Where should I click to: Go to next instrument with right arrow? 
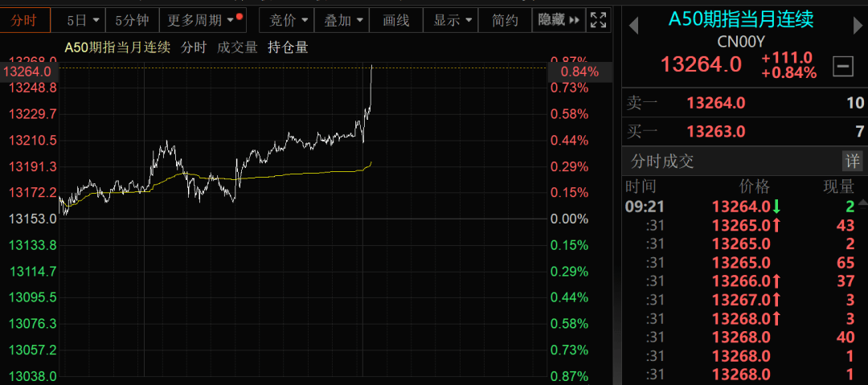point(855,26)
